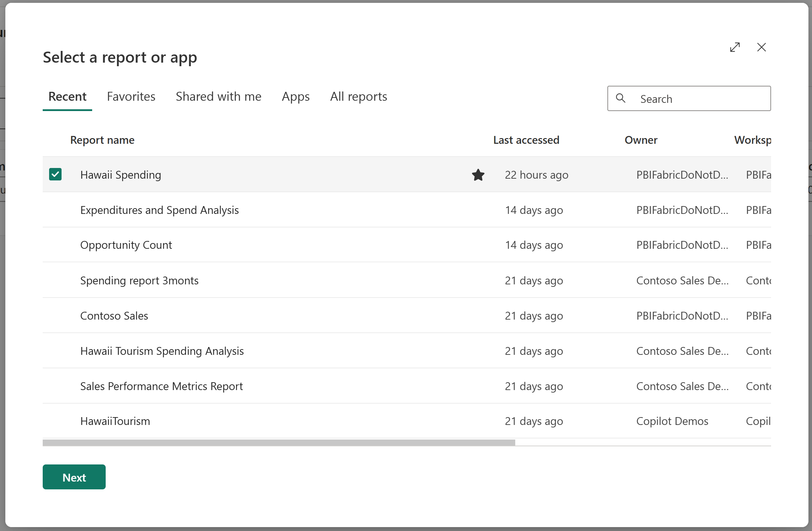
Task: Select the Contoso Sales report
Action: [x=114, y=315]
